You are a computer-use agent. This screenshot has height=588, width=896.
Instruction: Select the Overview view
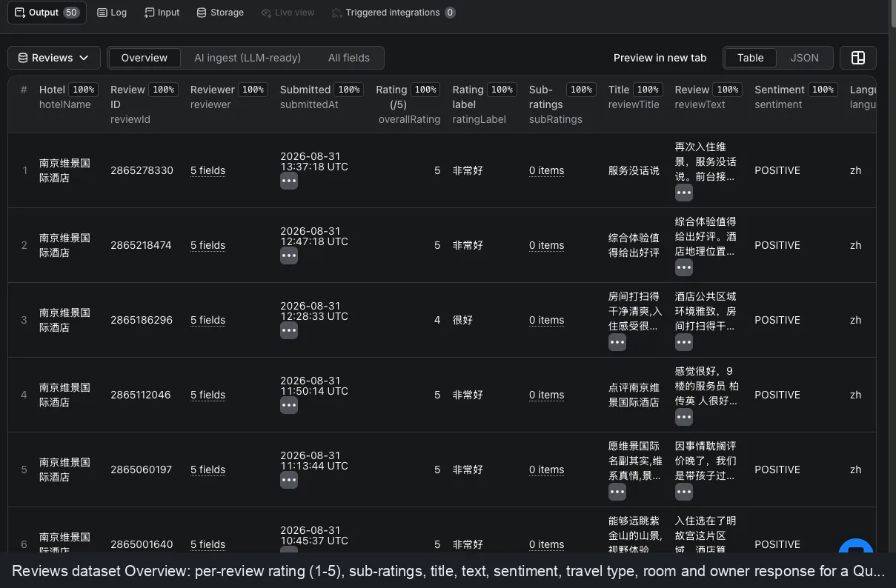(145, 58)
